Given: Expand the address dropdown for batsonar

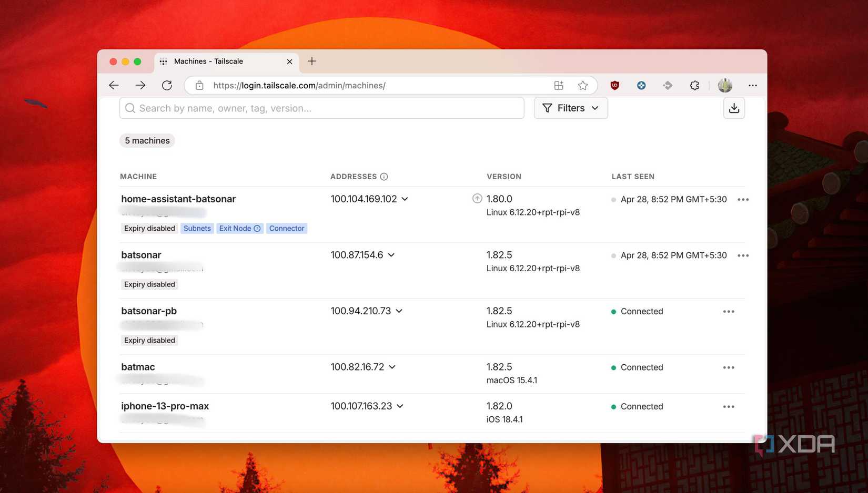Looking at the screenshot, I should 391,255.
